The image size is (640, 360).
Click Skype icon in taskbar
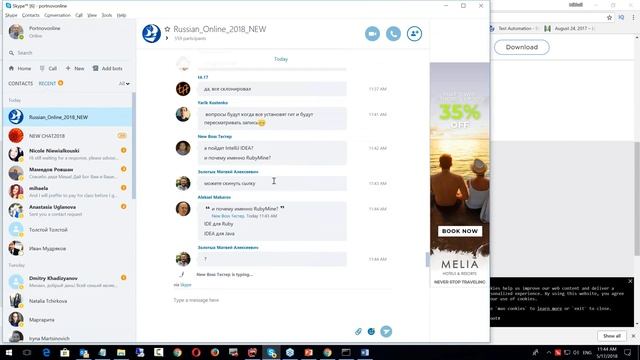point(271,352)
